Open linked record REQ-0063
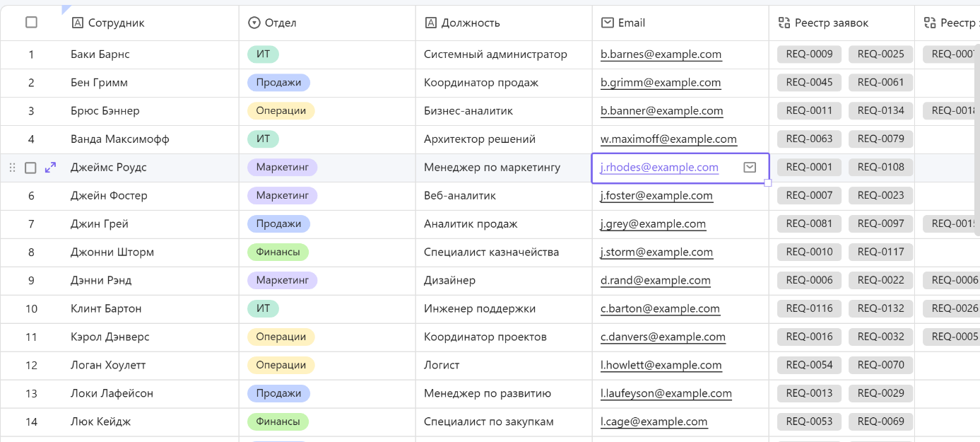 tap(809, 139)
